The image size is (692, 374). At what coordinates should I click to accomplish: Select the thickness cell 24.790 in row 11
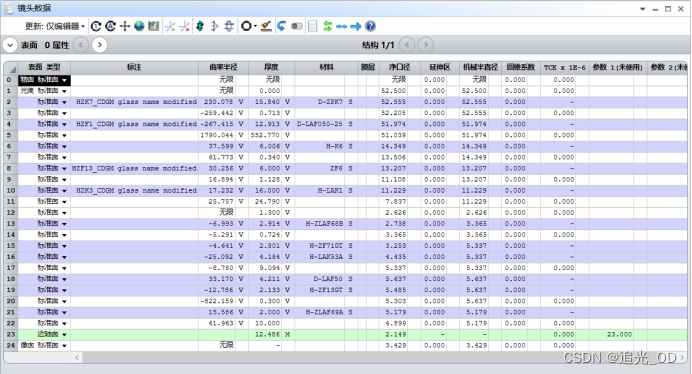(265, 202)
